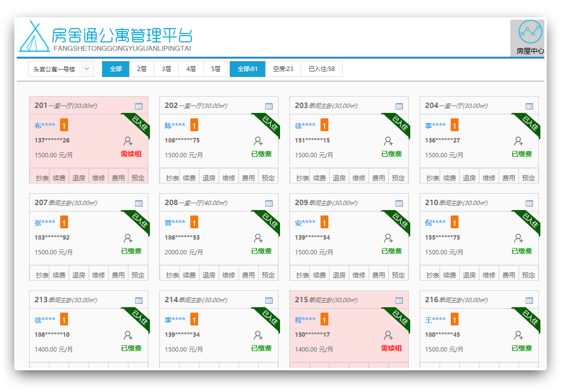Filter by 空房:23 vacant rooms
The height and width of the screenshot is (392, 568).
283,69
